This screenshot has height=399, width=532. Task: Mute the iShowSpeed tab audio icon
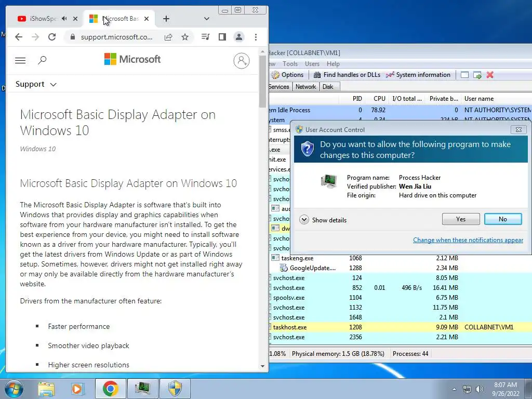64,19
